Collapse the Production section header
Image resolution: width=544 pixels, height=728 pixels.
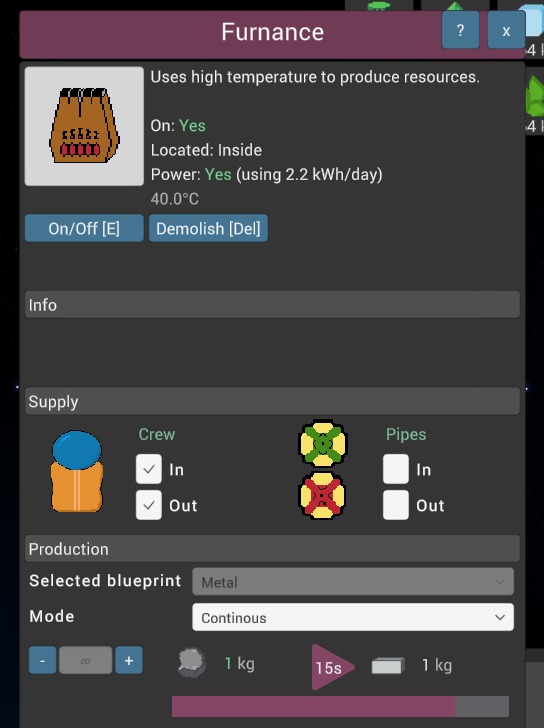point(272,549)
